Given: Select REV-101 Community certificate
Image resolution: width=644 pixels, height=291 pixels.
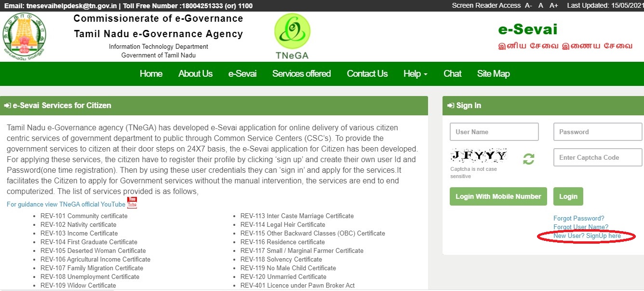Looking at the screenshot, I should (x=84, y=216).
